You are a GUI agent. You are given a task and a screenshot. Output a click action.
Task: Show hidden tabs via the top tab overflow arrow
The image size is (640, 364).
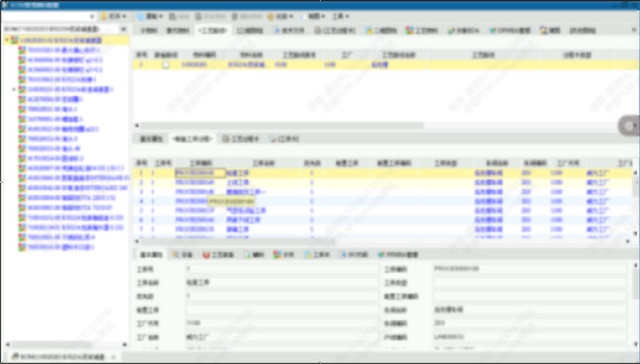[x=634, y=30]
